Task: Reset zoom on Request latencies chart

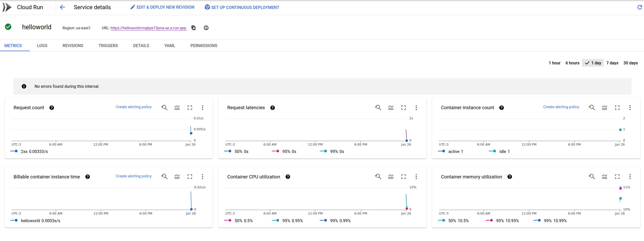Action: tap(378, 108)
